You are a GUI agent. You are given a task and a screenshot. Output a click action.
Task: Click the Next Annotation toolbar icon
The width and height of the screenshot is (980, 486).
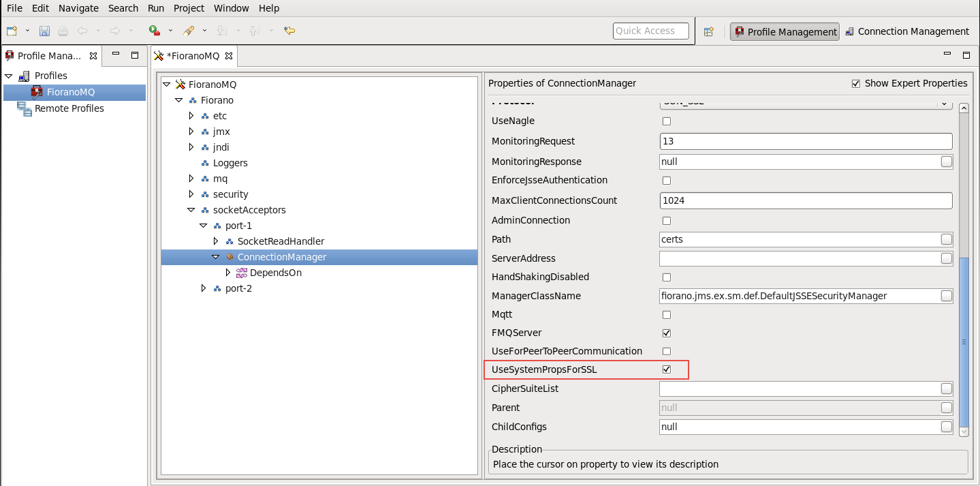[221, 31]
